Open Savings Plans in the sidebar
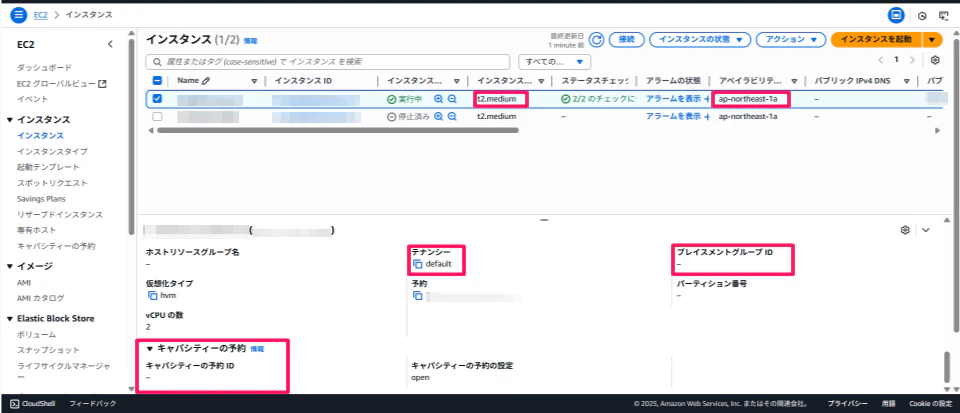 coord(41,199)
